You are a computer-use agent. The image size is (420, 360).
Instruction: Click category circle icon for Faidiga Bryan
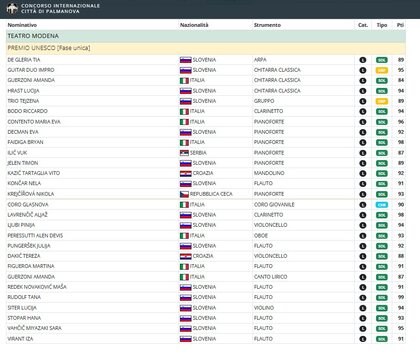tap(363, 143)
